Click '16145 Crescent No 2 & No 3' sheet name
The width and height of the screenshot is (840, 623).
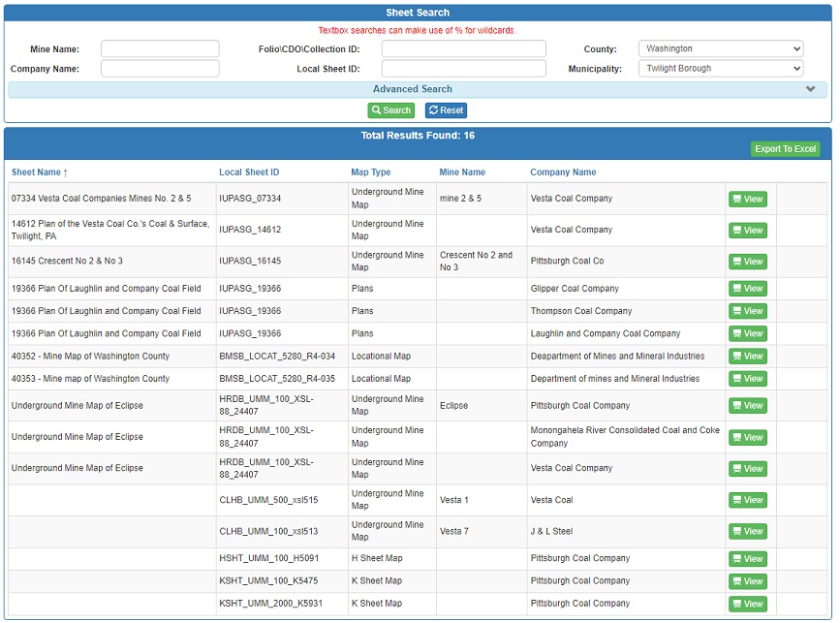pyautogui.click(x=67, y=261)
